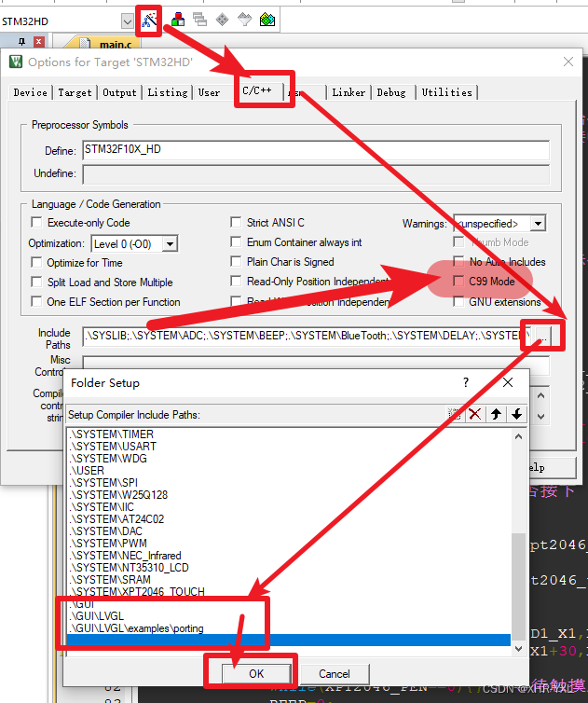
Task: Toggle No Auto Includes checkbox
Action: (x=458, y=261)
